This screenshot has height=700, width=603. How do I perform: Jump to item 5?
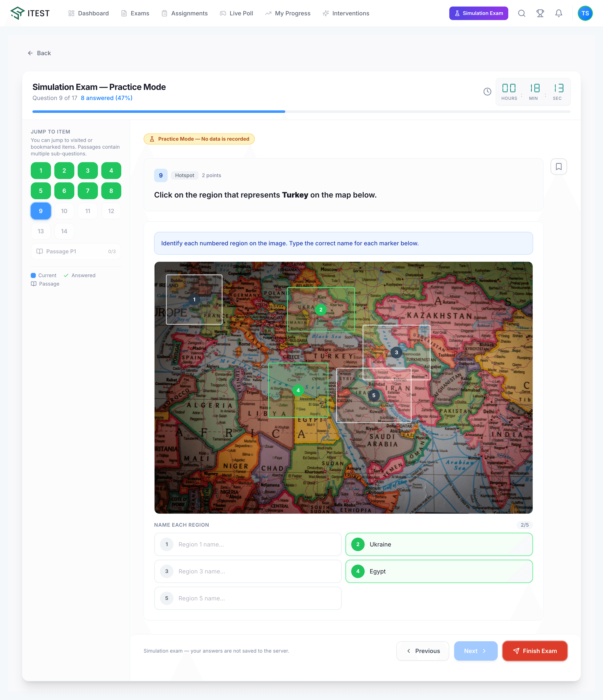[x=41, y=191]
